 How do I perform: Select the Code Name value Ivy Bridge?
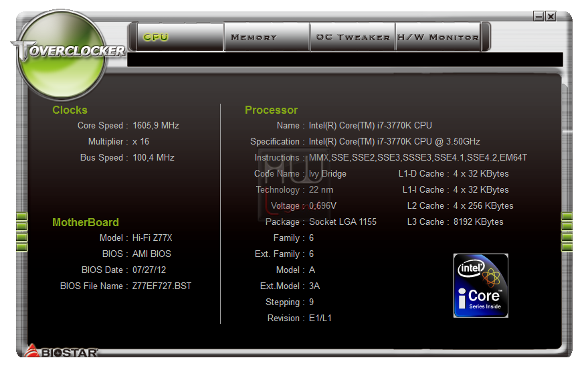pos(327,174)
